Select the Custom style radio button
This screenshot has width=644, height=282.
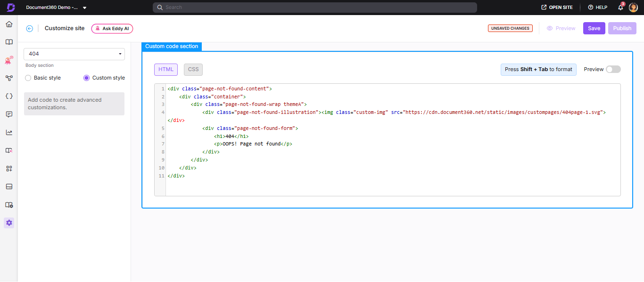tap(86, 78)
